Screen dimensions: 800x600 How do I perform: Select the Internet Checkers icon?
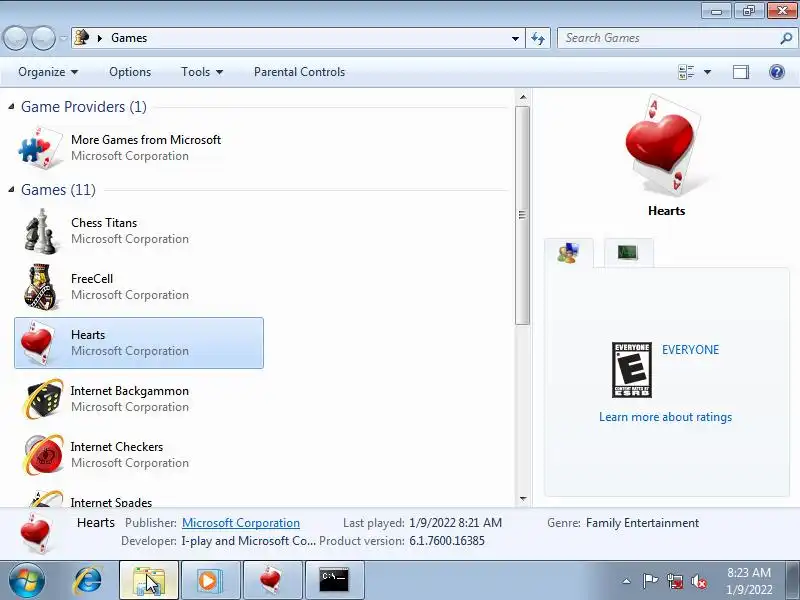tap(43, 455)
